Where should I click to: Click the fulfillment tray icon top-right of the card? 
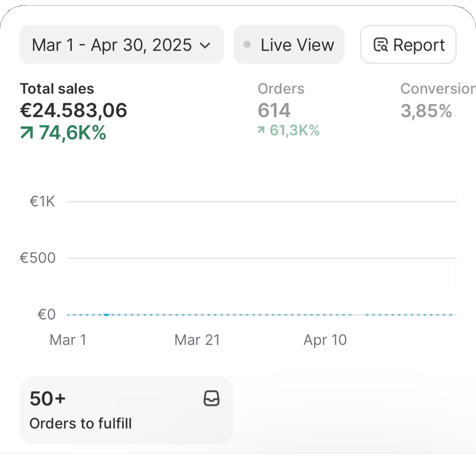[x=212, y=399]
